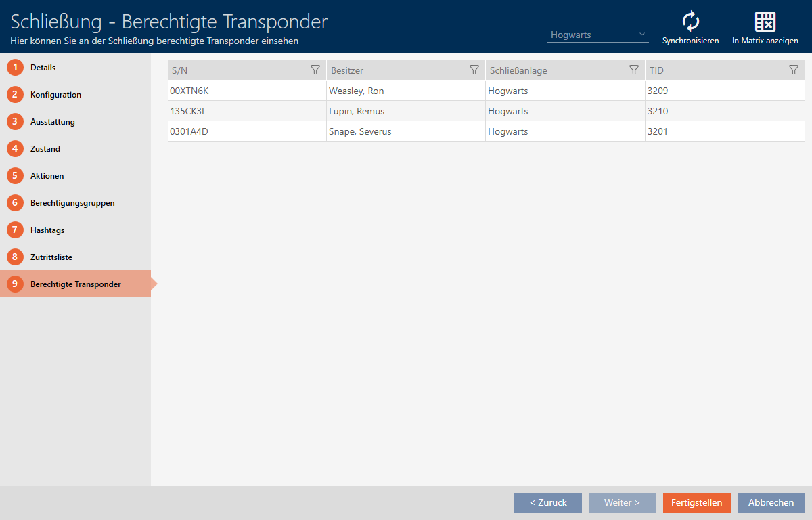Open the Aktionen section
The height and width of the screenshot is (520, 812).
point(47,176)
